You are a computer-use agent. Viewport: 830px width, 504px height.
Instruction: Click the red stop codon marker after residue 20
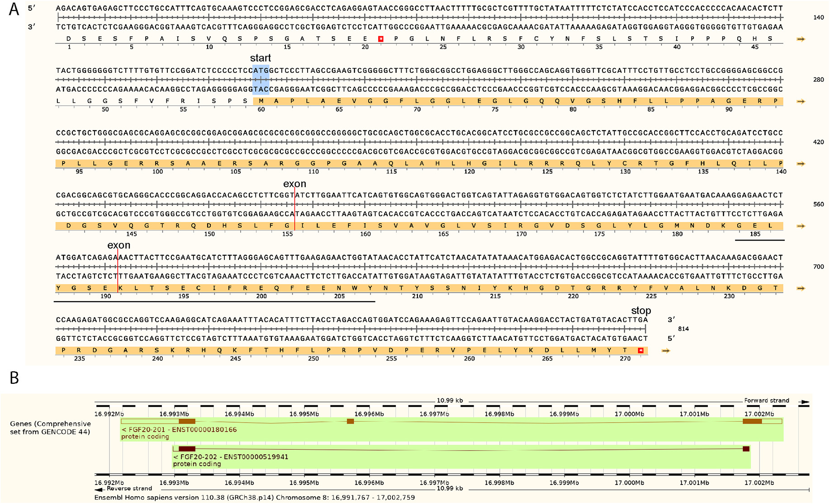(381, 39)
